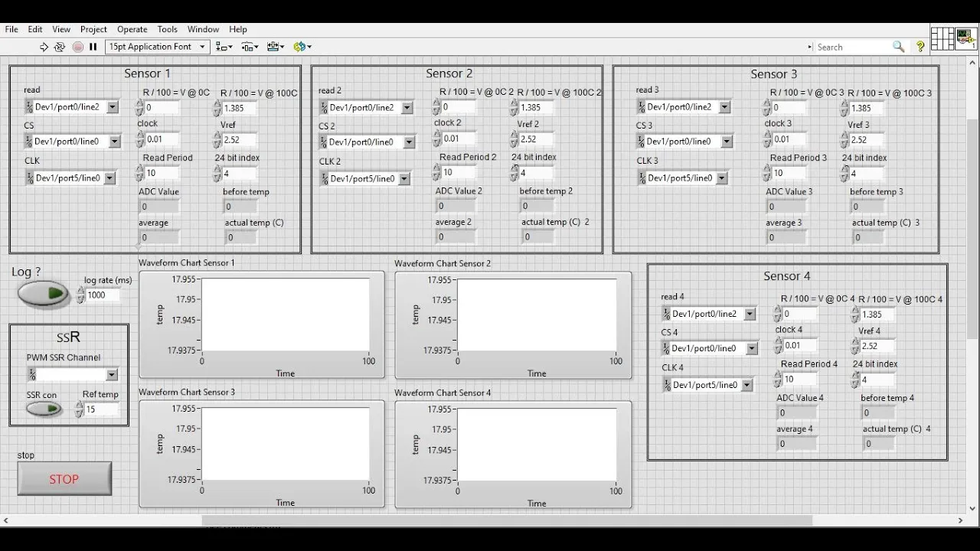Click the Read Period stepper in Sensor 1

140,173
